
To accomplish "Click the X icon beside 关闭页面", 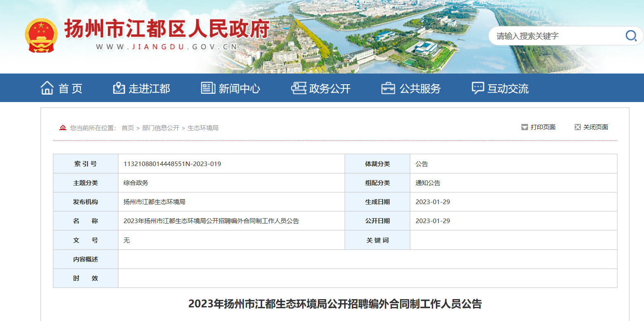I will tap(578, 127).
